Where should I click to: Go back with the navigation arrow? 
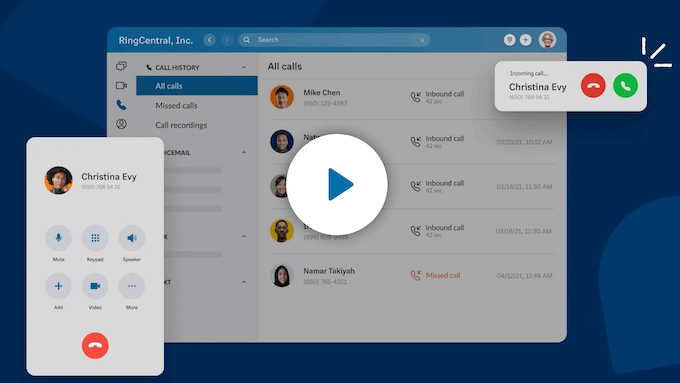209,40
